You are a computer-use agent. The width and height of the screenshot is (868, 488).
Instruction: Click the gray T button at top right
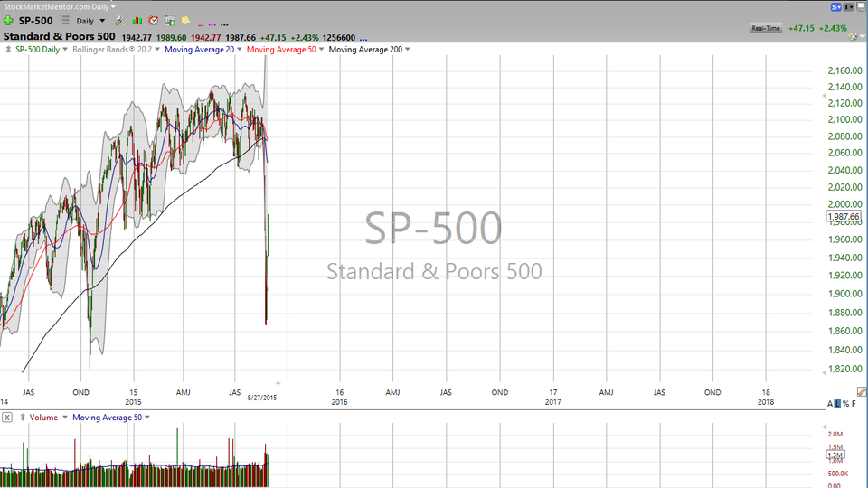pos(849,6)
